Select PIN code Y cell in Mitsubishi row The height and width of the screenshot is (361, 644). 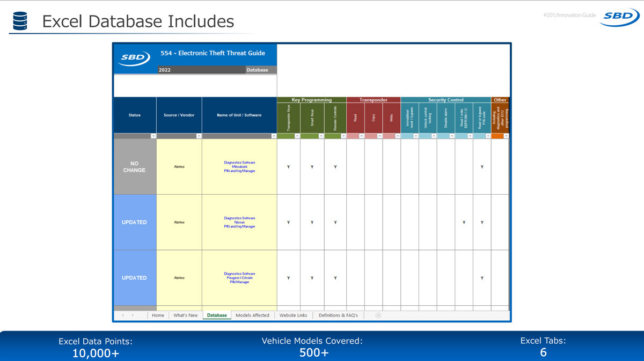(x=482, y=167)
